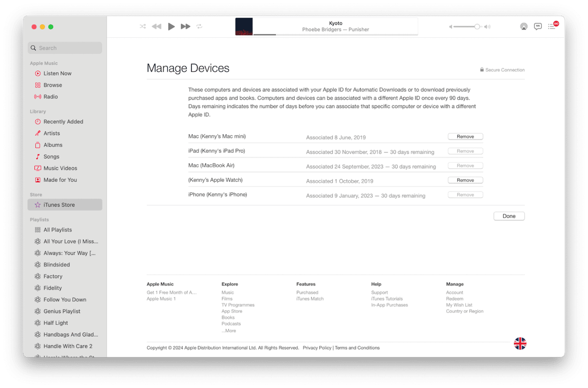The image size is (588, 388).
Task: Open Redeem link
Action: [455, 298]
